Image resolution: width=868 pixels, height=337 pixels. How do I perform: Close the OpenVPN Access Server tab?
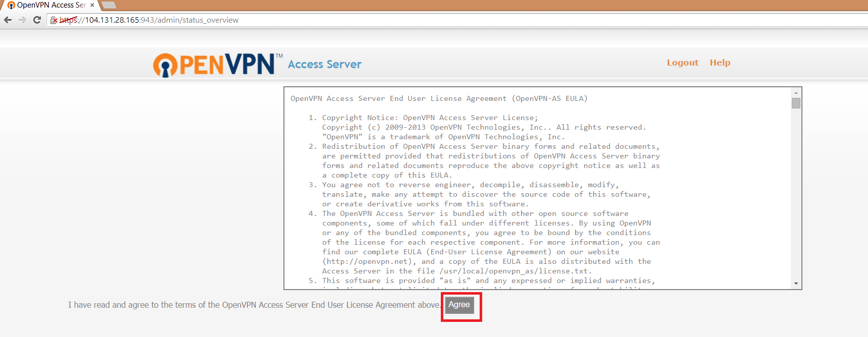click(x=92, y=5)
